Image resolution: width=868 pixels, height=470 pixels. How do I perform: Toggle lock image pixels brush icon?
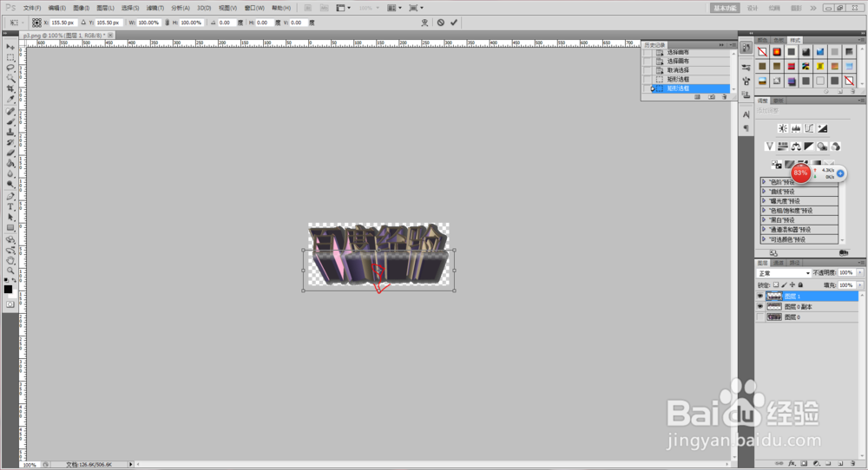[x=784, y=284]
